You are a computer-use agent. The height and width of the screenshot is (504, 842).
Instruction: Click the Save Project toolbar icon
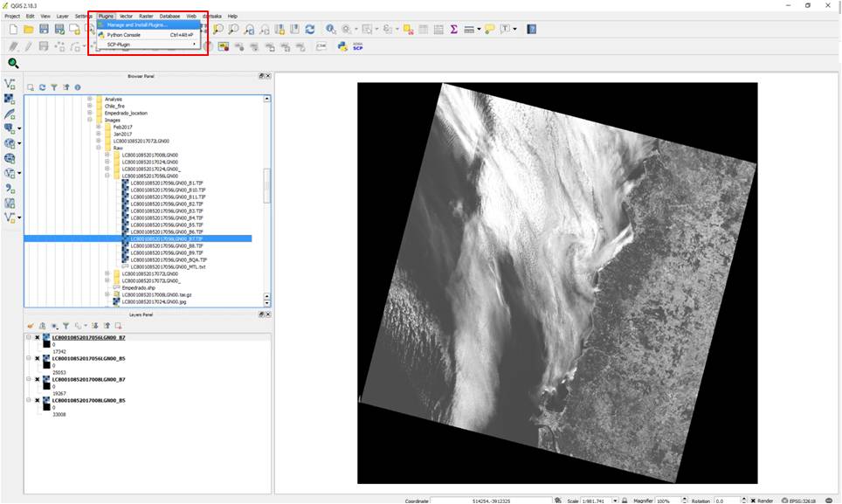tap(44, 30)
